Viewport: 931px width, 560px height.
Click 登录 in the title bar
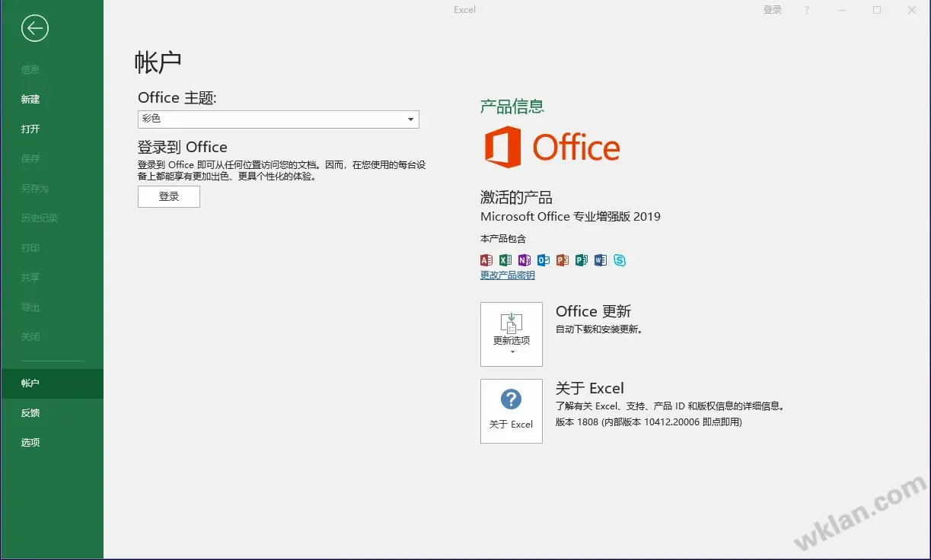point(773,10)
